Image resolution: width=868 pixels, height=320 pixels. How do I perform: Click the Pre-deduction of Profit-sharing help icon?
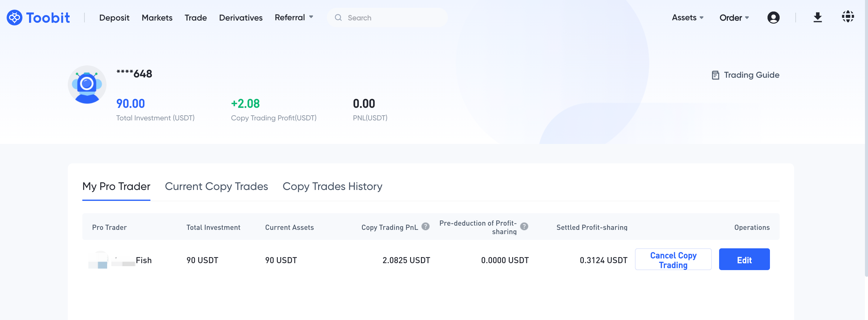pyautogui.click(x=524, y=227)
